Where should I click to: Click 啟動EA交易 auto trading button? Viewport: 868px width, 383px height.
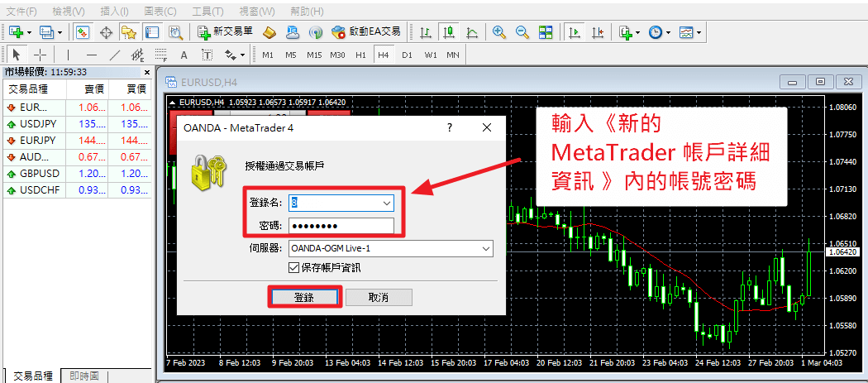366,32
